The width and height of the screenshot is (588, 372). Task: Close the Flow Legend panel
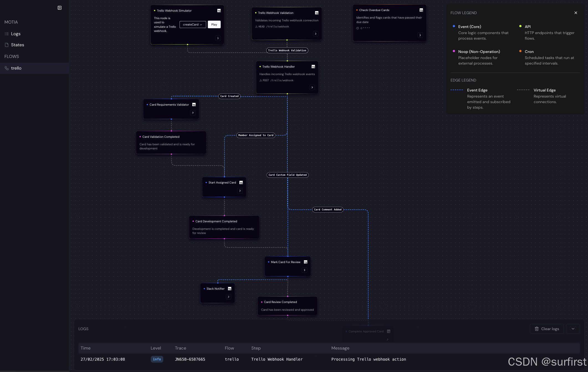point(576,13)
